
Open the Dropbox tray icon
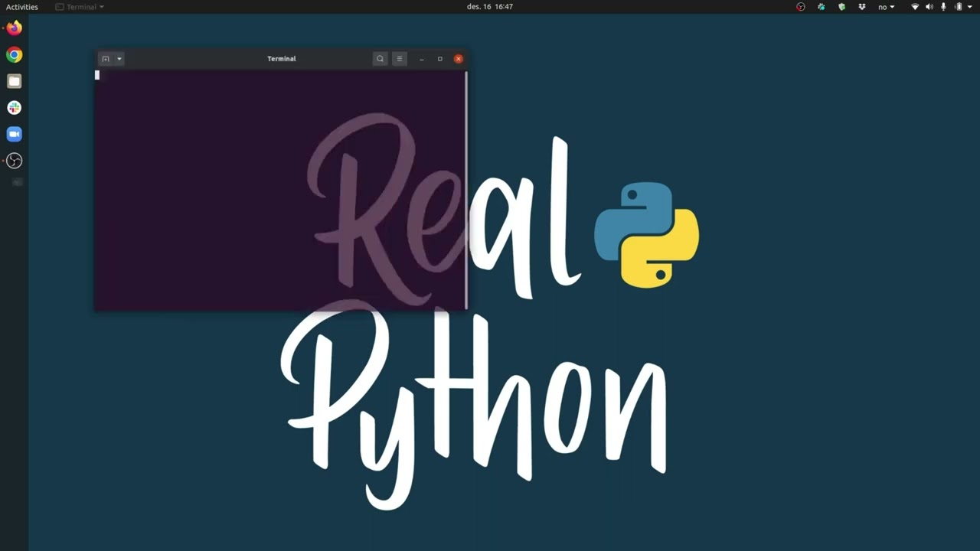click(x=862, y=7)
